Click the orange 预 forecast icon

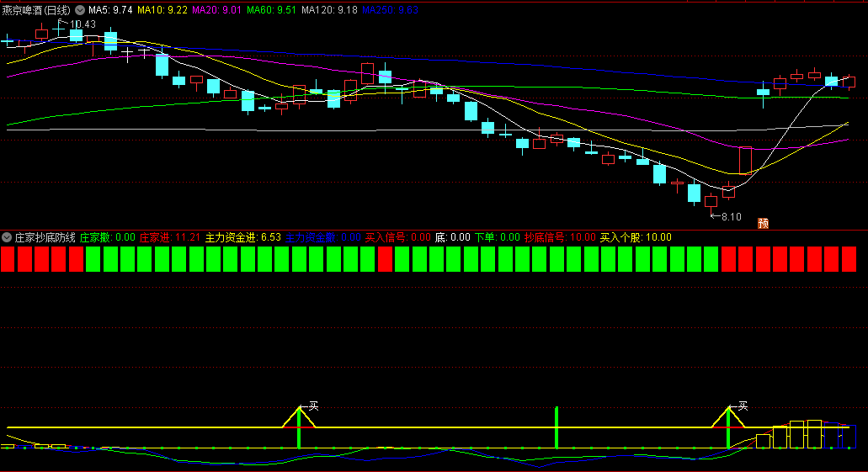point(764,223)
